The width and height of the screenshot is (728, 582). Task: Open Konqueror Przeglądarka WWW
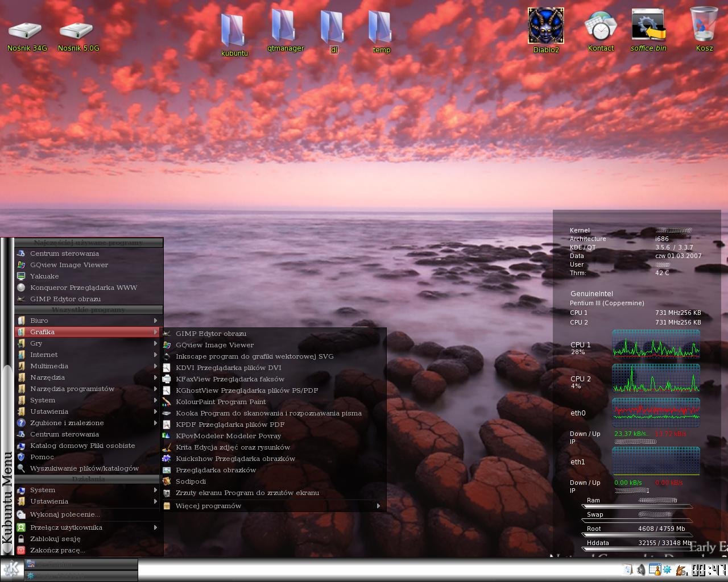click(x=88, y=288)
